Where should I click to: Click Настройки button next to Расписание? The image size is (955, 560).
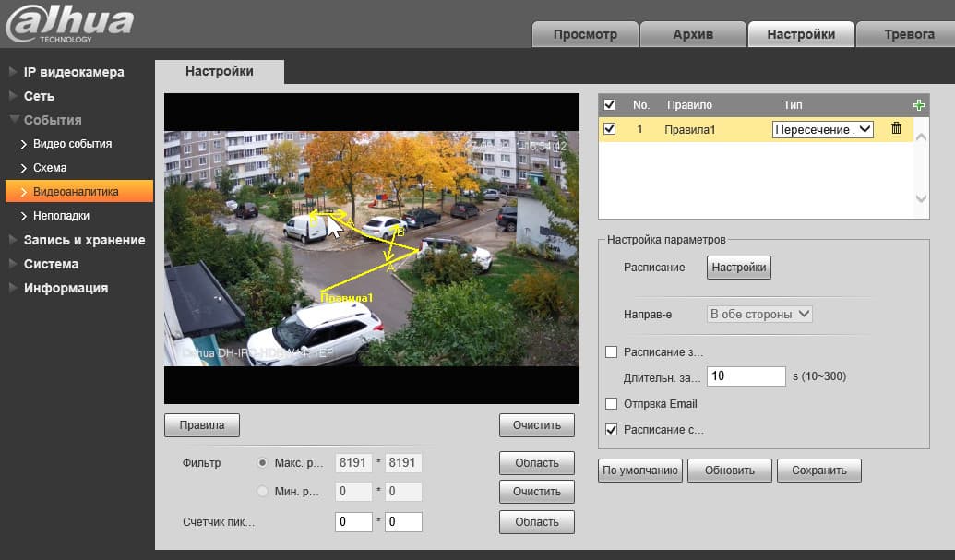click(739, 268)
